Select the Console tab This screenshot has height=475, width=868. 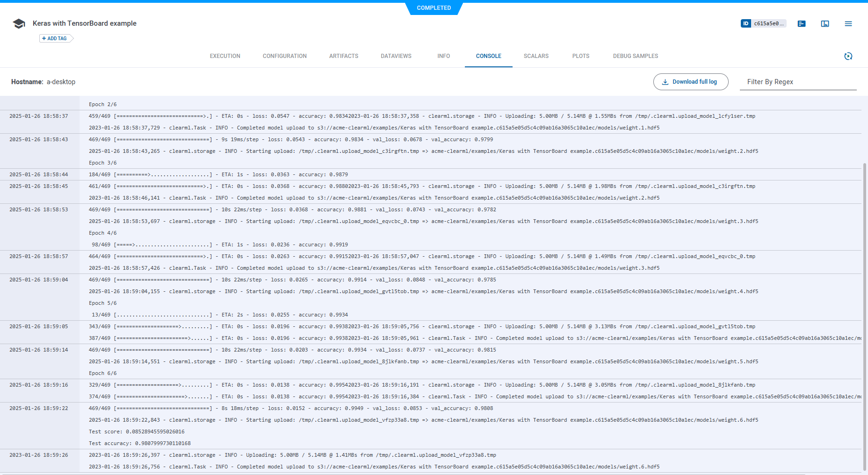click(489, 56)
